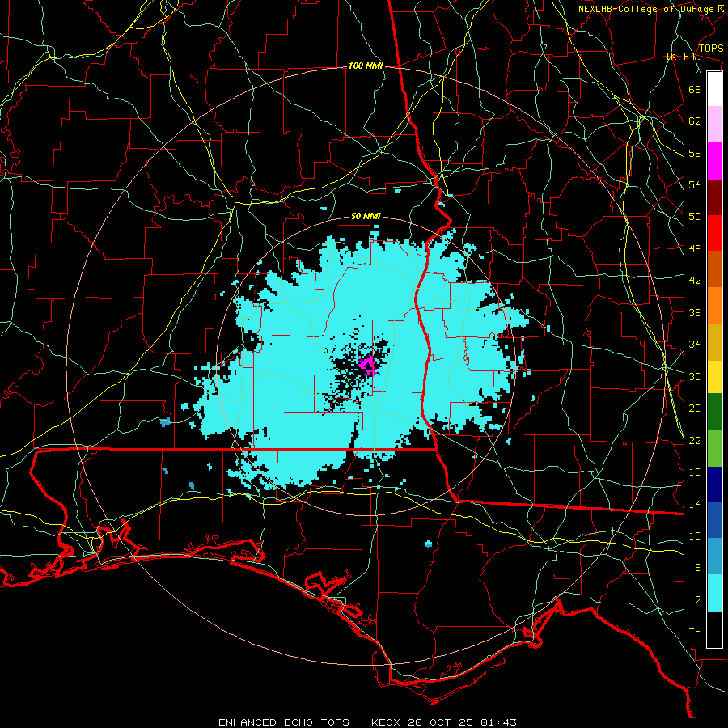Click the bright red legend swatch near 46
The image size is (728, 728).
(x=714, y=233)
